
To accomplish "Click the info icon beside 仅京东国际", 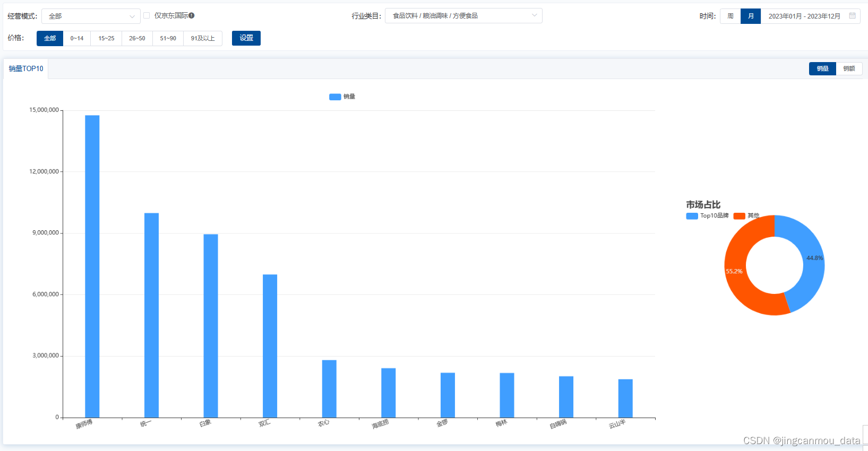I will (192, 15).
